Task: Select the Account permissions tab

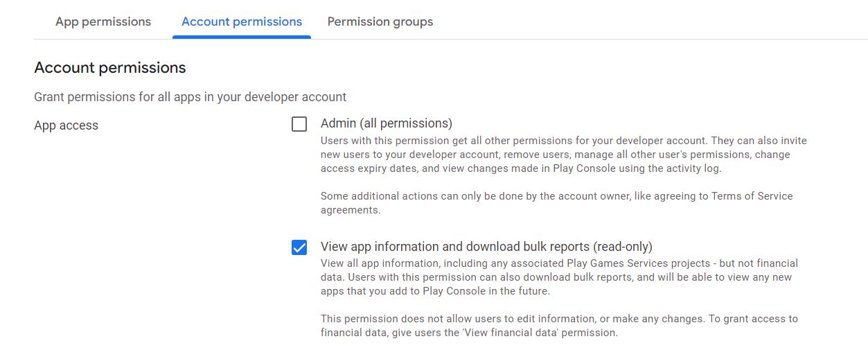Action: pyautogui.click(x=242, y=21)
